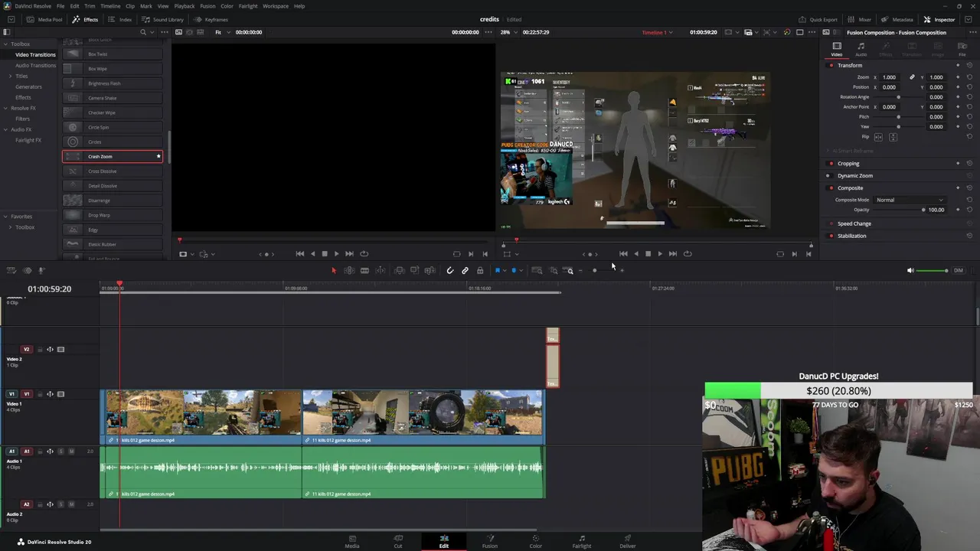Open the Trim menu
This screenshot has width=980, height=551.
point(90,6)
